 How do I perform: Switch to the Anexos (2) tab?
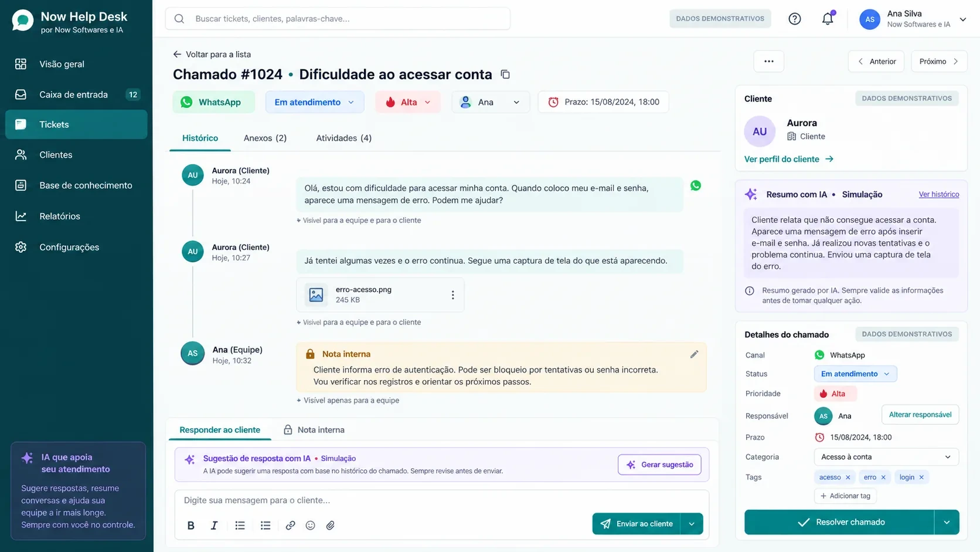pos(265,138)
